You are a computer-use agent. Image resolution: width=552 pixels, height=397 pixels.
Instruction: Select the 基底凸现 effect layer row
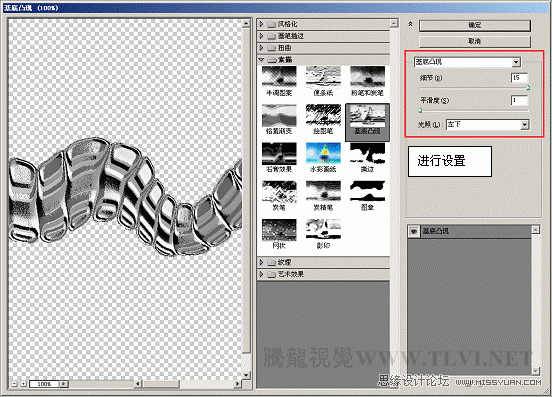click(x=470, y=232)
